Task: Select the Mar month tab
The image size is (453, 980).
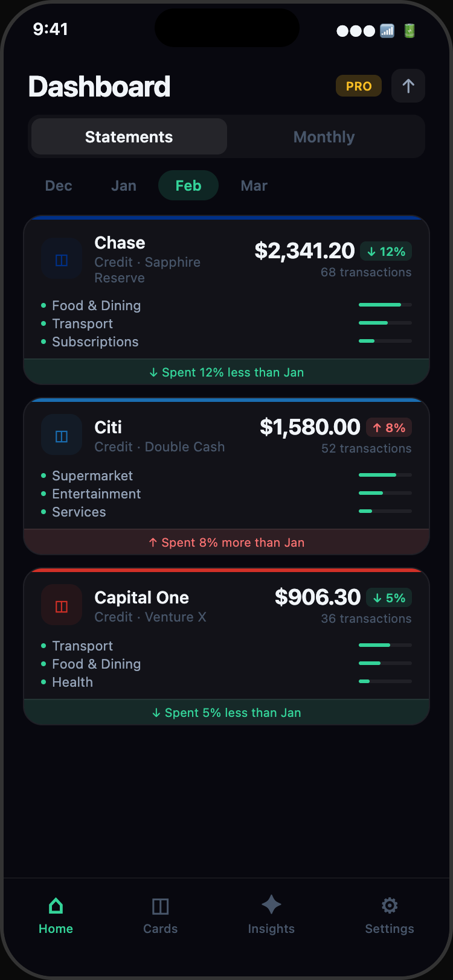Action: point(254,186)
